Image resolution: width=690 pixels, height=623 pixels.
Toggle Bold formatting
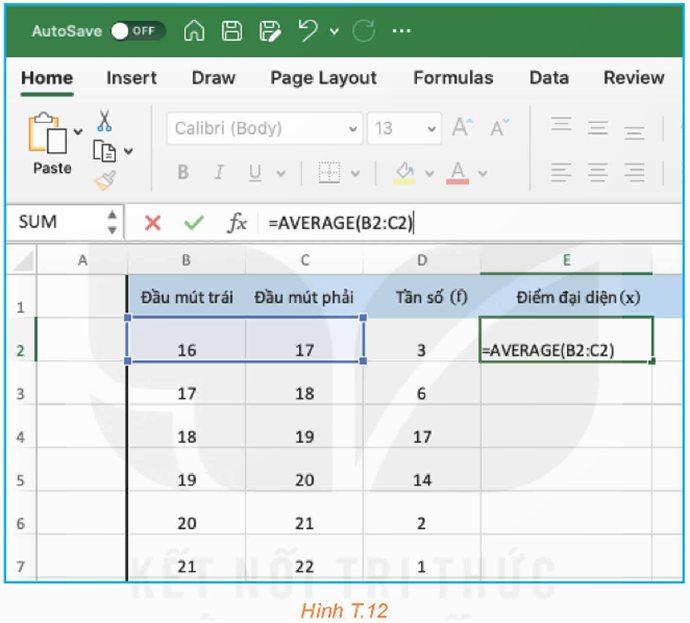coord(183,172)
